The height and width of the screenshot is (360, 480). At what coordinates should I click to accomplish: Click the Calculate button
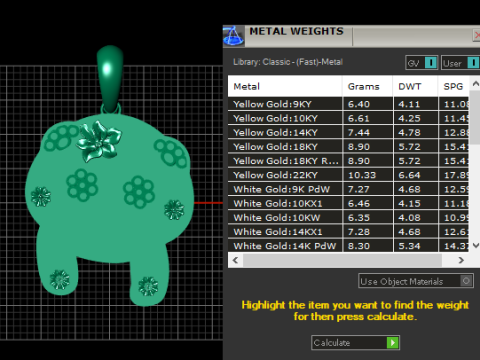pos(355,343)
